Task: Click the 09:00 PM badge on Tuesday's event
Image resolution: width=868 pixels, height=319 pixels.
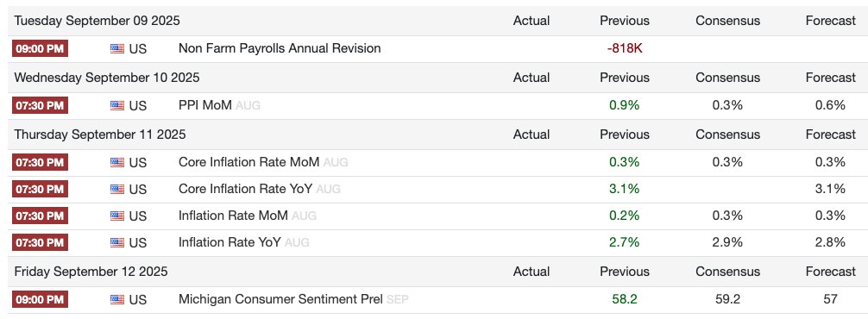Action: (40, 48)
